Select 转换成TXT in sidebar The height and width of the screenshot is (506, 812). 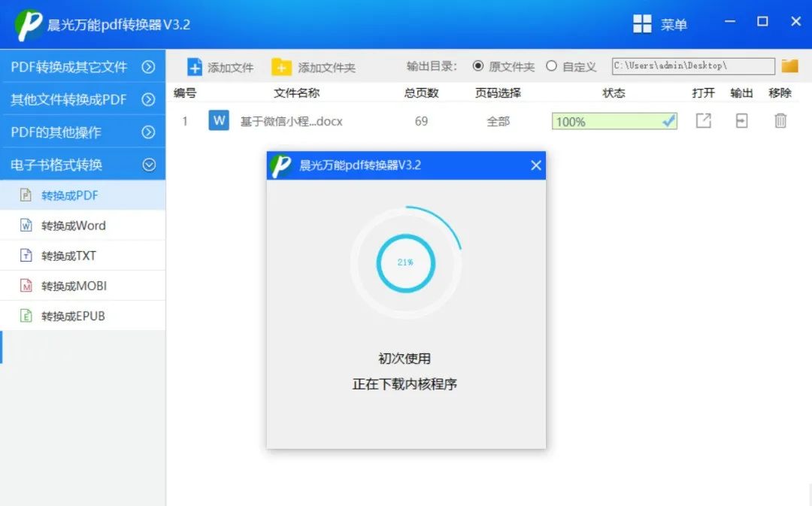tap(83, 256)
